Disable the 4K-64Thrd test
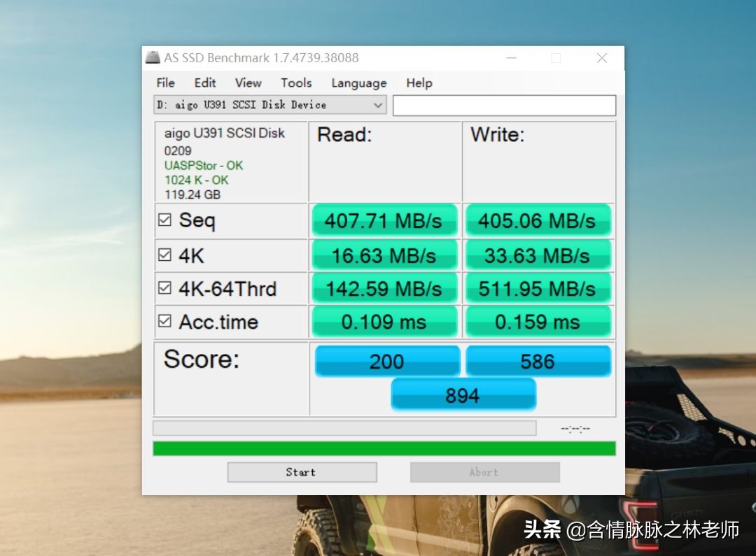 [165, 288]
